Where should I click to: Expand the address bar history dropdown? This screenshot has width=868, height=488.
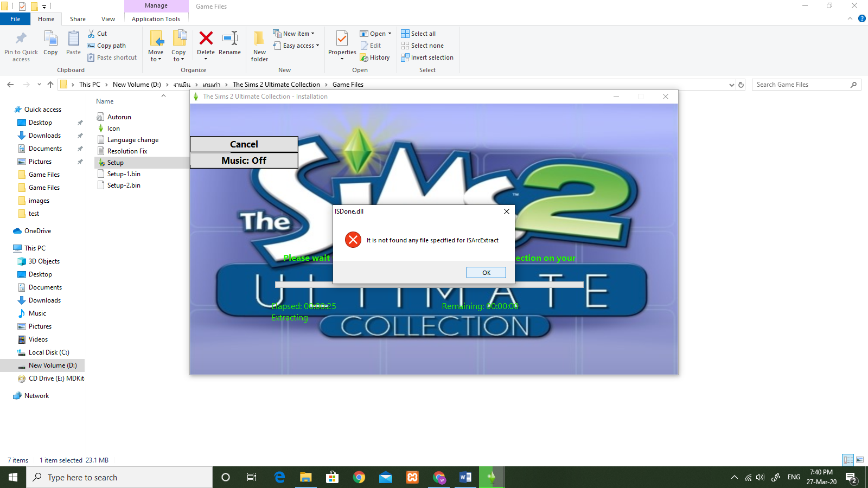coord(731,85)
